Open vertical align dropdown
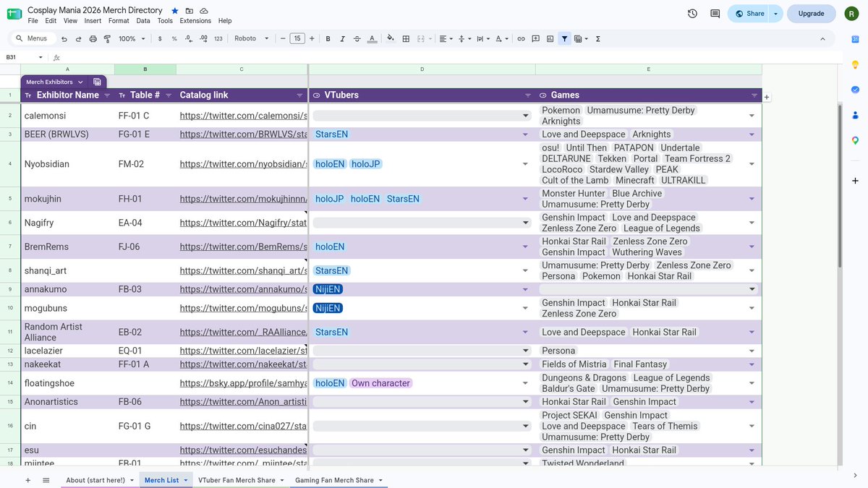This screenshot has height=488, width=868. tap(464, 38)
